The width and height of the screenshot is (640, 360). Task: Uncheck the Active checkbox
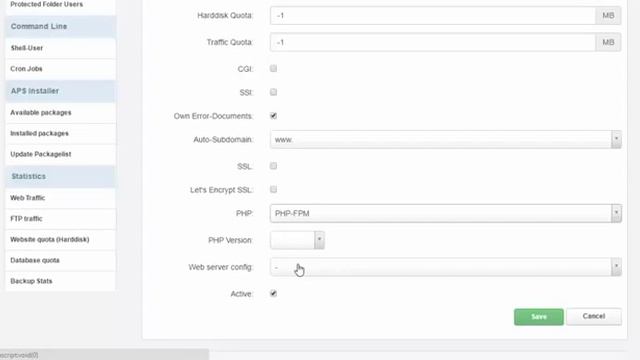273,293
